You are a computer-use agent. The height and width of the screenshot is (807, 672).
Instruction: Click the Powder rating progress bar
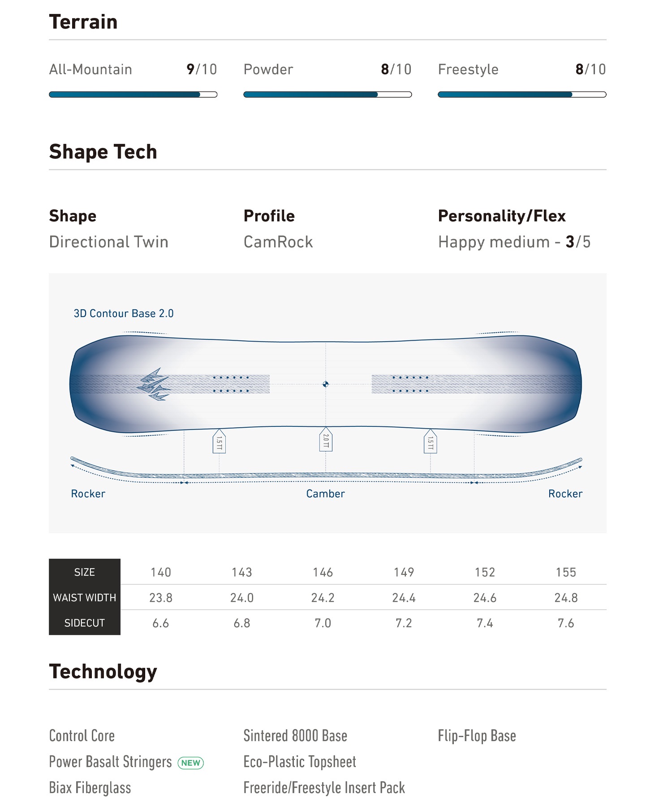pos(327,95)
